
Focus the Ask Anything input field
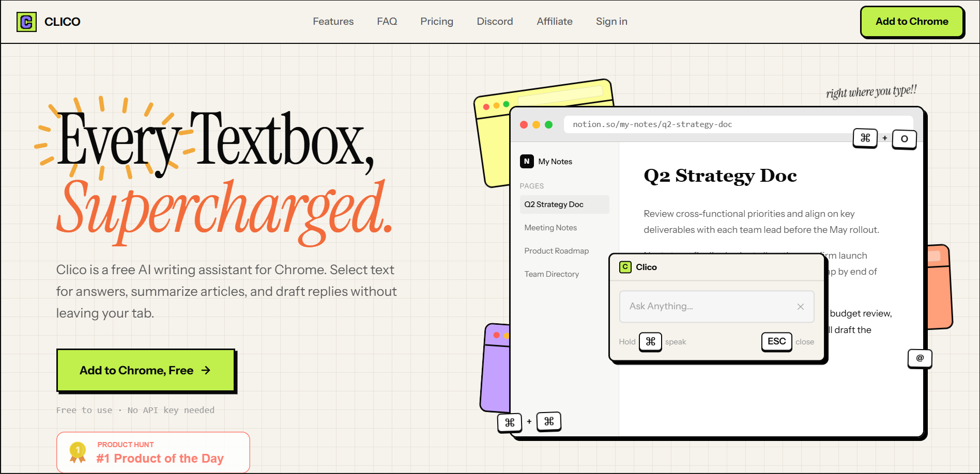pyautogui.click(x=708, y=307)
